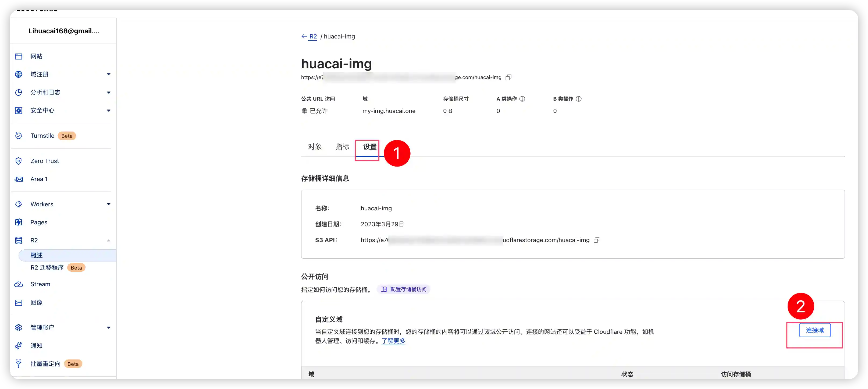Copy the S3 API URL
Image resolution: width=868 pixels, height=389 pixels.
[596, 240]
